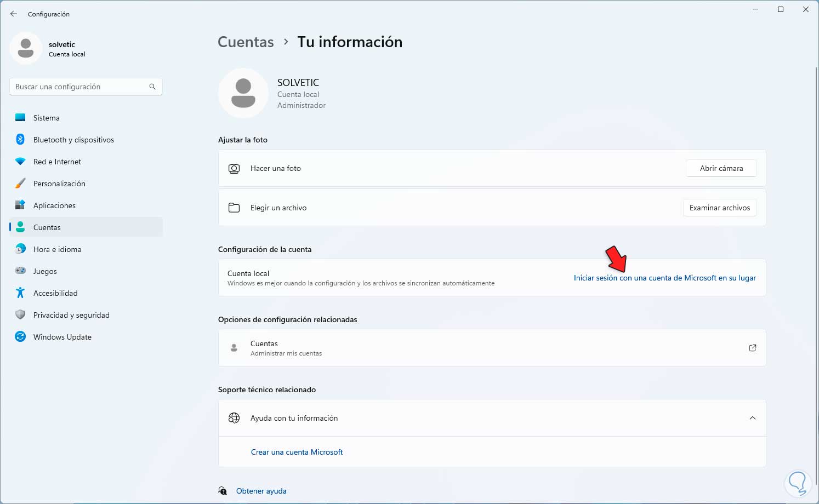819x504 pixels.
Task: Click the Sistema monitor icon
Action: [x=20, y=118]
